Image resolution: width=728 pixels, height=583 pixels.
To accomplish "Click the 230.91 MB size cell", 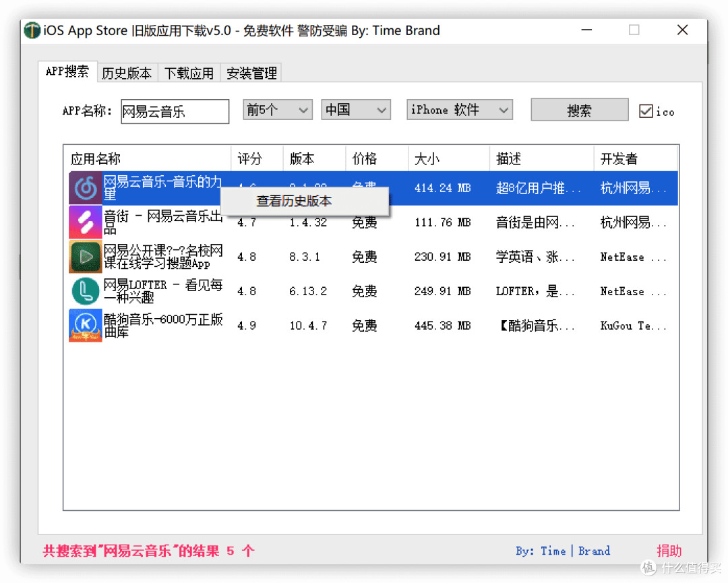I will pyautogui.click(x=442, y=257).
